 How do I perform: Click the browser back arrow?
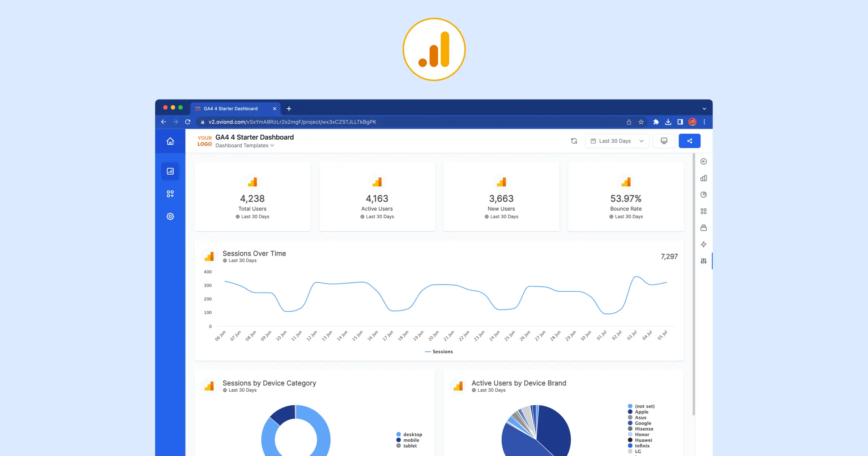[163, 122]
